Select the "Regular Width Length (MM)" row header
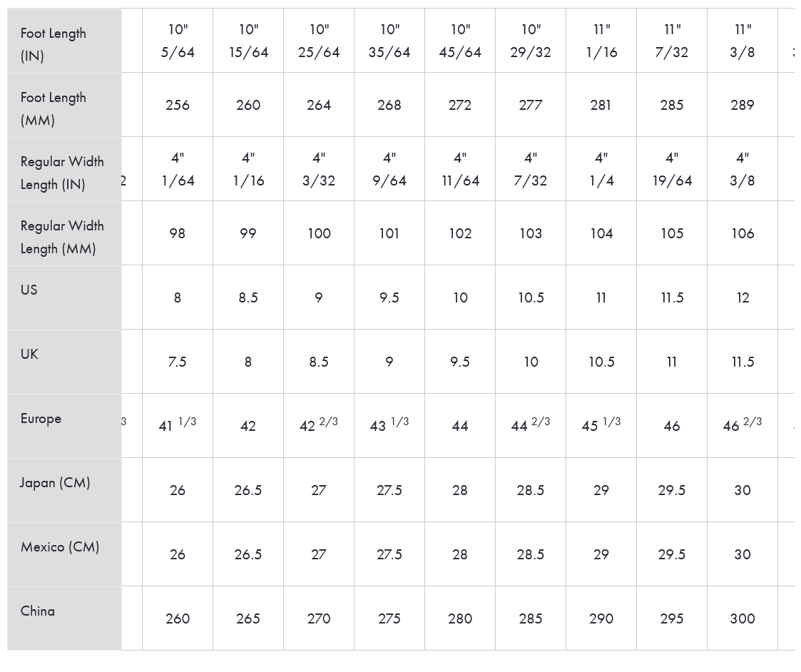 (x=62, y=237)
